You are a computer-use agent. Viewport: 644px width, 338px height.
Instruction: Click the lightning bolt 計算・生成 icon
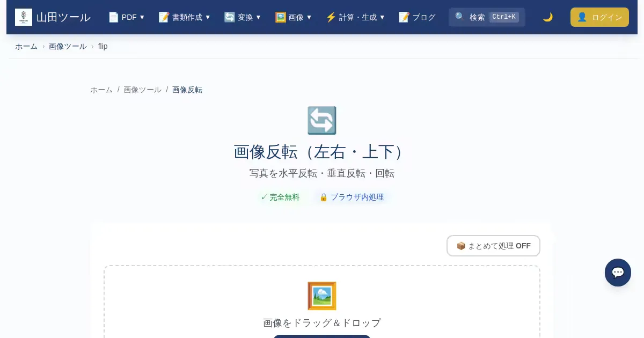(331, 17)
